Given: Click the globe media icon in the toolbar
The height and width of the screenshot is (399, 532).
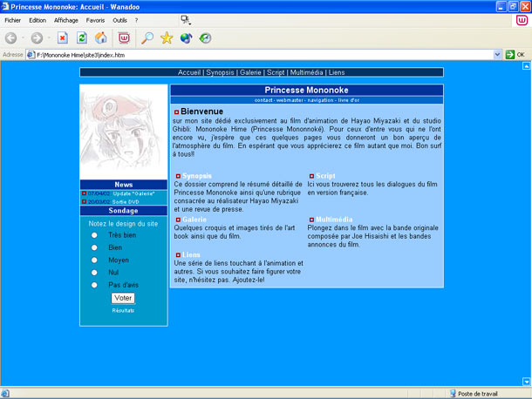Looking at the screenshot, I should 186,38.
